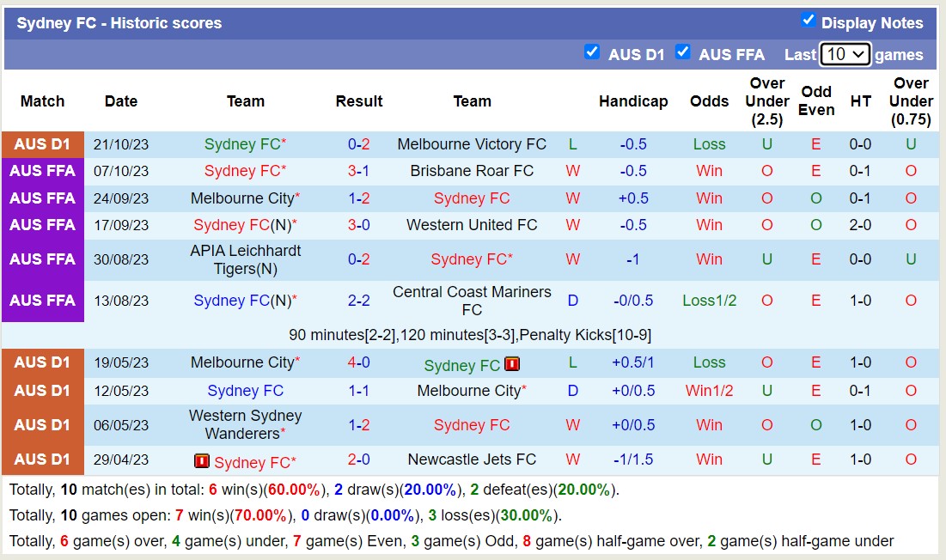
Task: Open the Newcastle Jets FC team link
Action: coord(472,460)
